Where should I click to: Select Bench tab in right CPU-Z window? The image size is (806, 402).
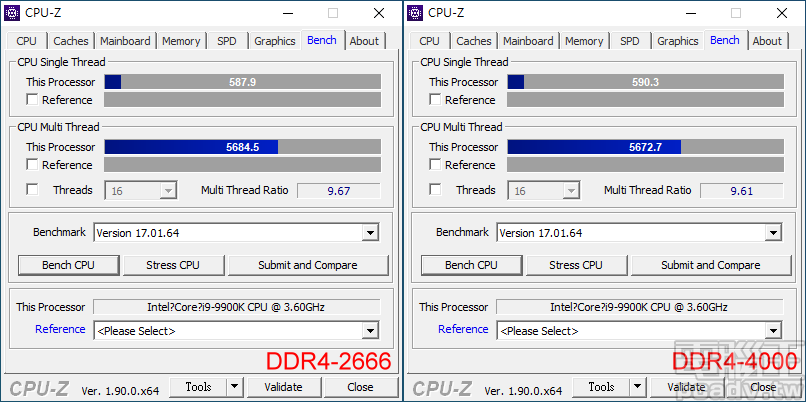coord(725,40)
